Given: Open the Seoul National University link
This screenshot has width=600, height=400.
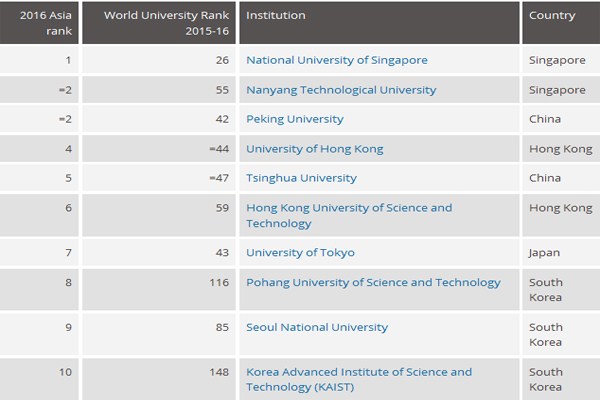Looking at the screenshot, I should (x=316, y=327).
